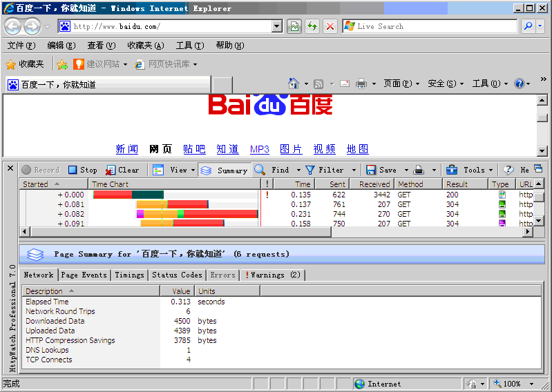
Task: Click the read mail envelope icon
Action: pyautogui.click(x=345, y=84)
